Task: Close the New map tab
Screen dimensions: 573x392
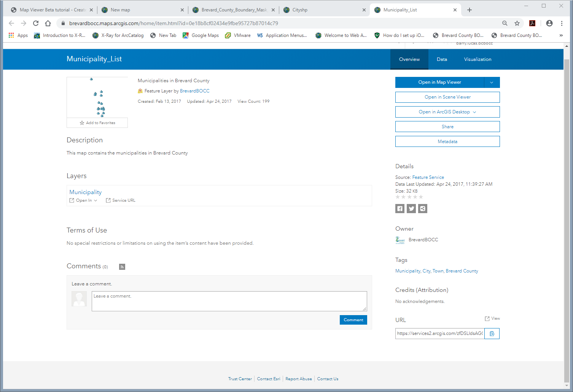Action: (182, 10)
